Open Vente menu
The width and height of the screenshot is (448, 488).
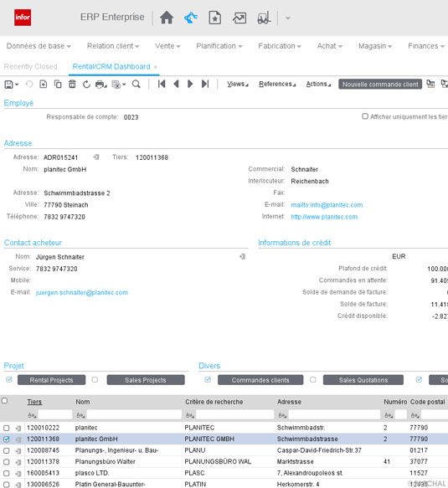(167, 46)
